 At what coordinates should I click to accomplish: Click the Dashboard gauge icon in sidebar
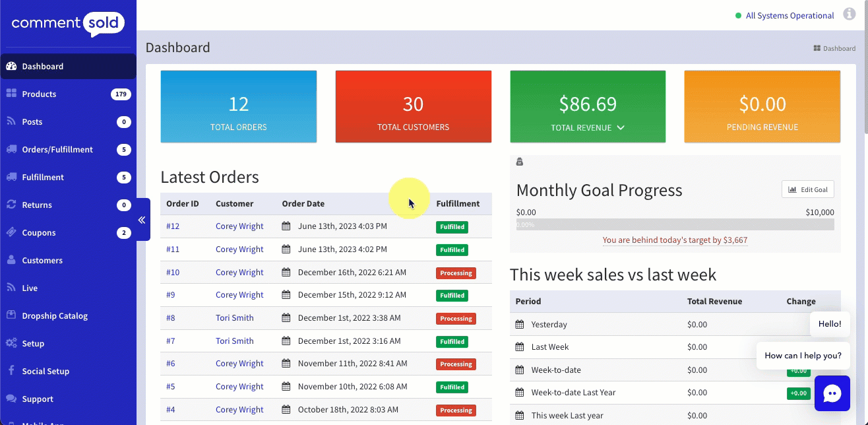click(x=11, y=66)
